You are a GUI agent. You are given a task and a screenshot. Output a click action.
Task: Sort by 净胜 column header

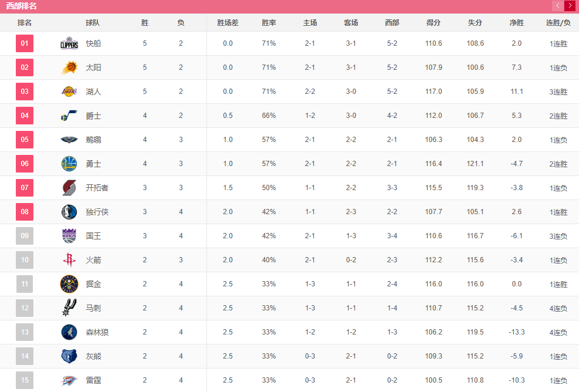click(517, 23)
